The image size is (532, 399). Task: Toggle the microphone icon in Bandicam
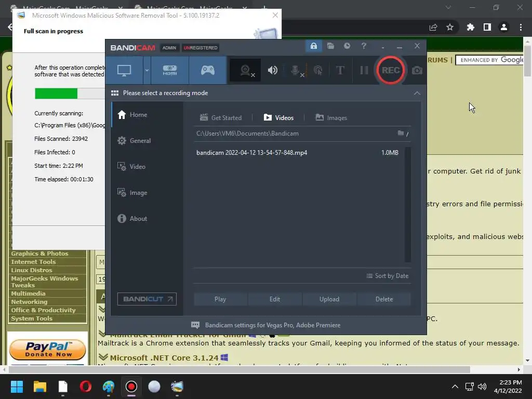tap(296, 70)
